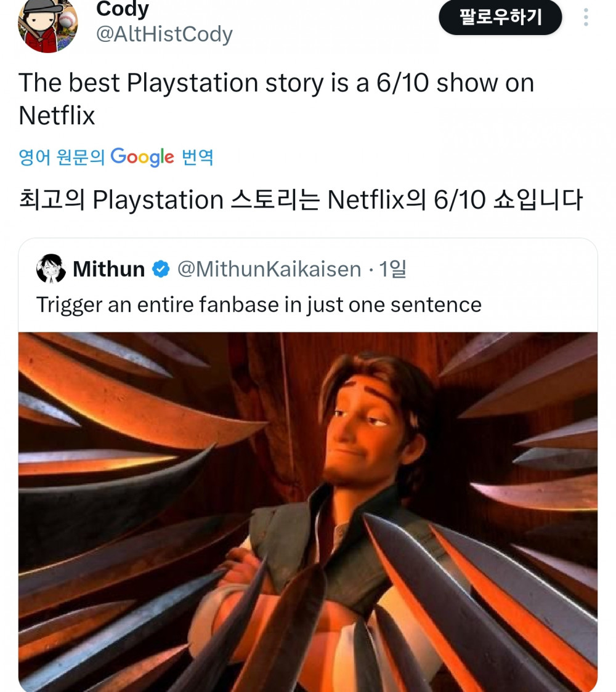Click Cody's display name
616x692 pixels.
[122, 9]
